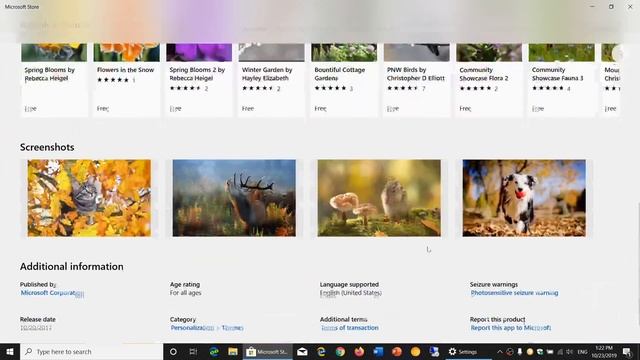This screenshot has width=640, height=360.
Task: Click the For all ages rating text
Action: point(185,293)
